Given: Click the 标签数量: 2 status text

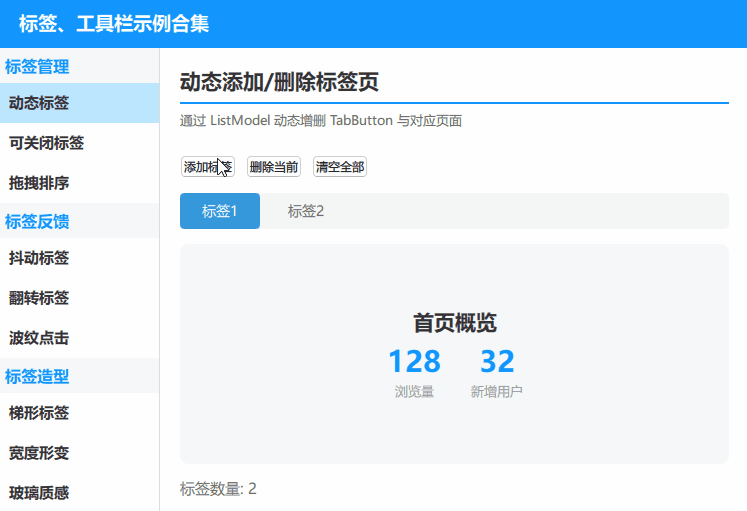Looking at the screenshot, I should [x=218, y=489].
